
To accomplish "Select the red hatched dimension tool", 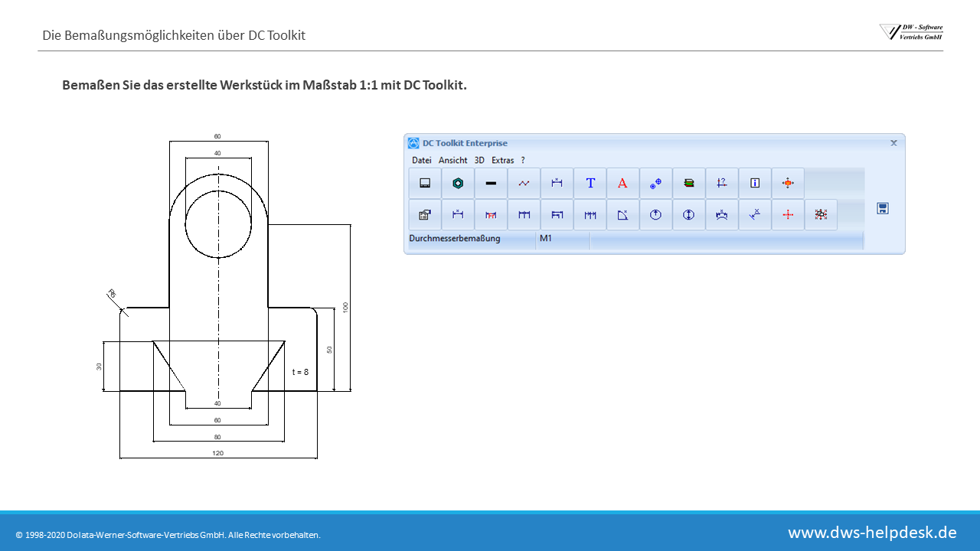I will (x=491, y=215).
